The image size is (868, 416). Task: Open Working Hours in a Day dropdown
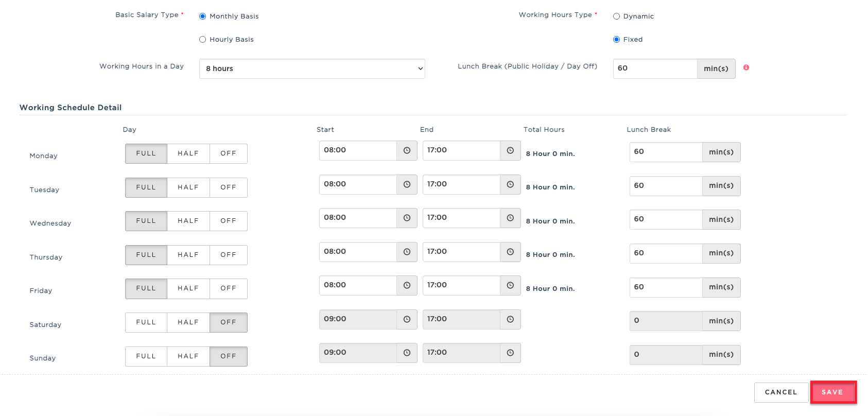pos(312,68)
